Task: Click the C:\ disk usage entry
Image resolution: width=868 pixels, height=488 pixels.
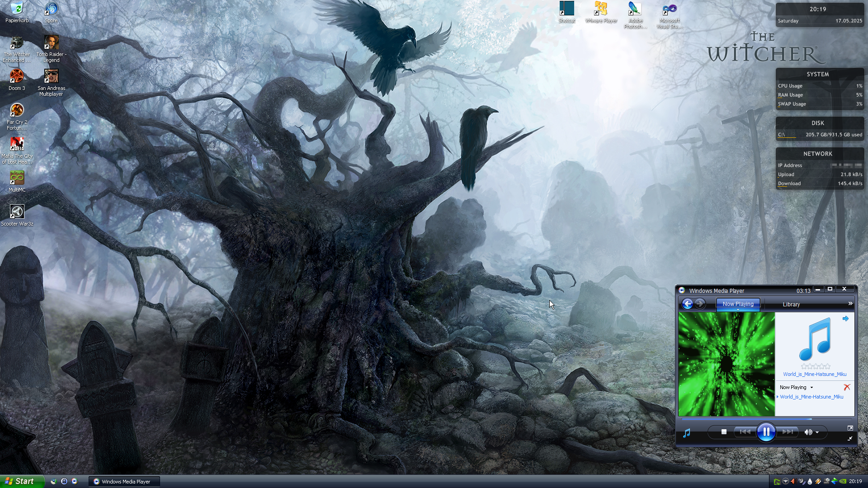Action: click(820, 135)
